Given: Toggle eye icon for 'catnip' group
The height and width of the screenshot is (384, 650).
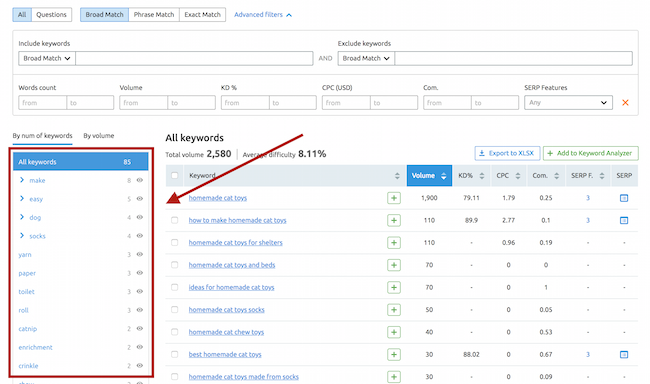Looking at the screenshot, I should [140, 328].
